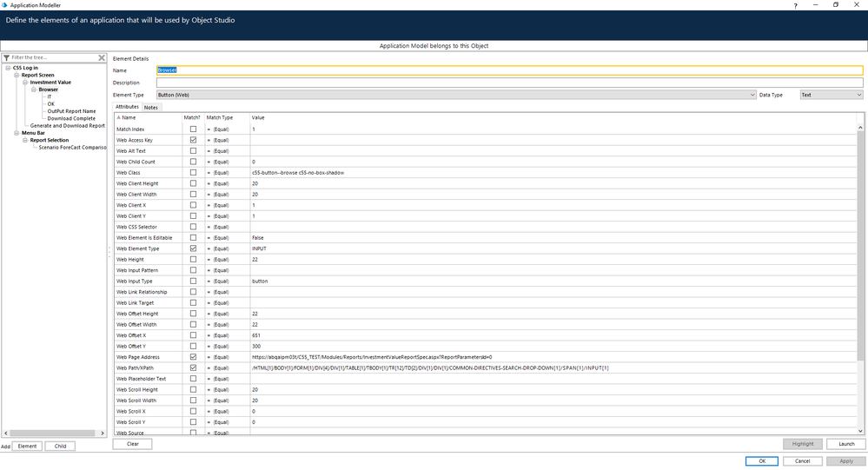Screen dimensions: 868x470
Task: Click the Name input field
Action: [509, 70]
